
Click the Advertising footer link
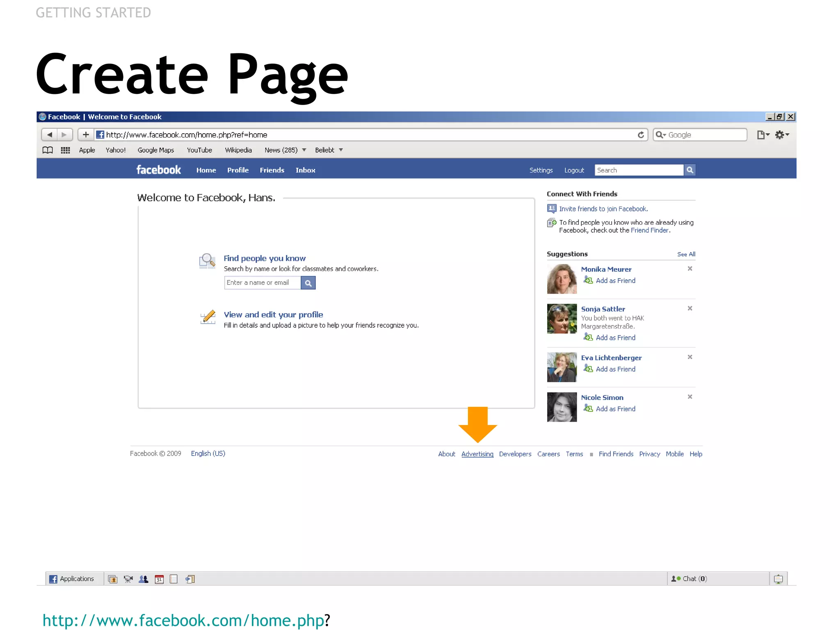click(x=477, y=454)
